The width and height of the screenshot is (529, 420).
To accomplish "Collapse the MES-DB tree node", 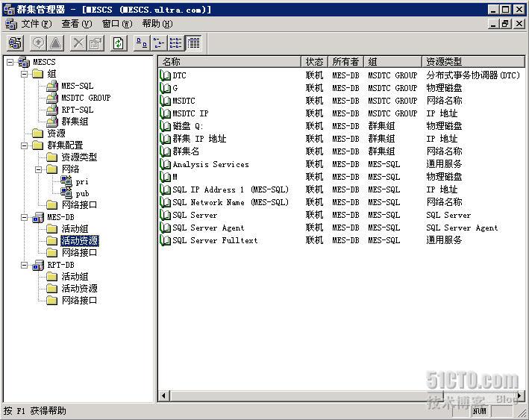I will (25, 217).
